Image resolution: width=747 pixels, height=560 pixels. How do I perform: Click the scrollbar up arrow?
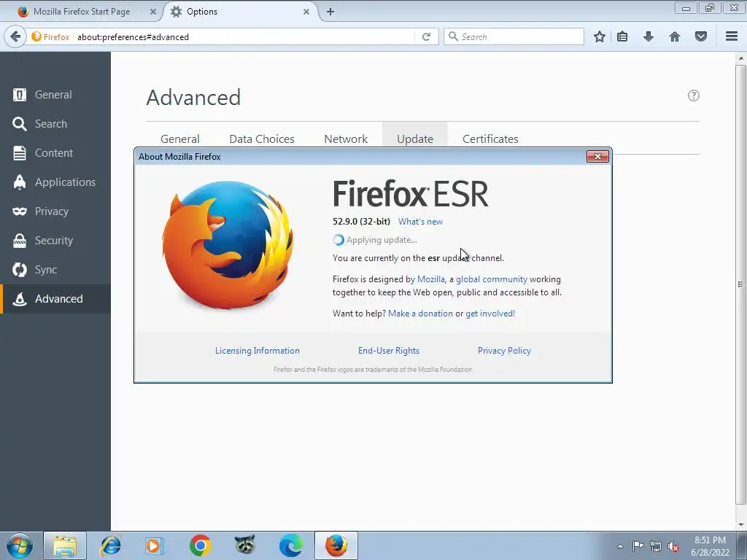pos(740,58)
